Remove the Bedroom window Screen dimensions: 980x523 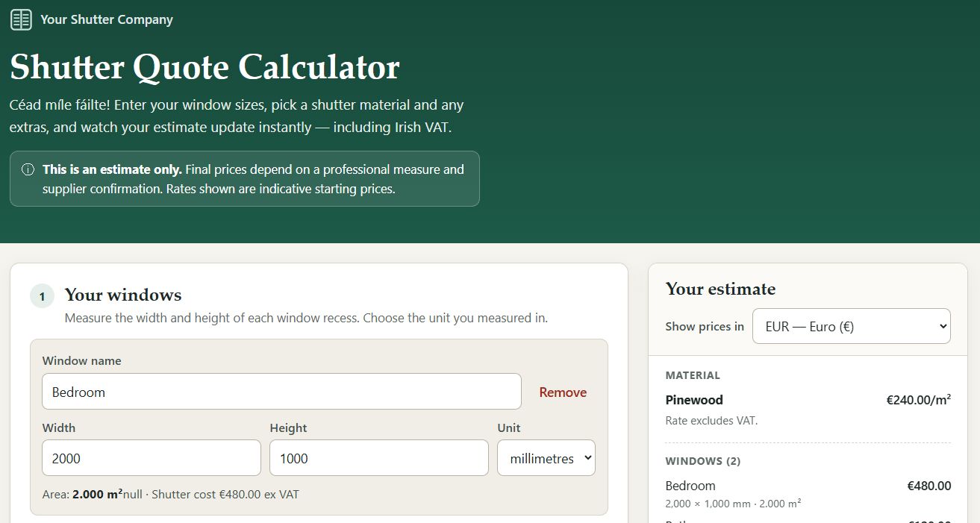tap(563, 392)
